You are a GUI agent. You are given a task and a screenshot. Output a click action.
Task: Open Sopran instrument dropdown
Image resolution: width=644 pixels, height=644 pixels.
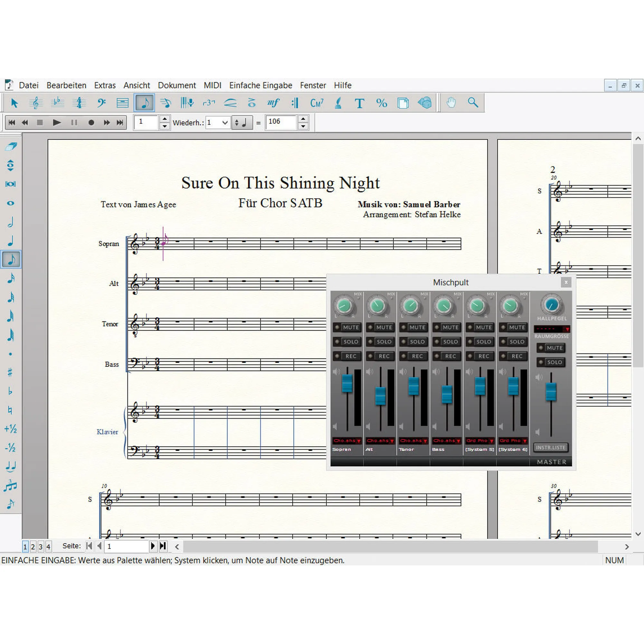(x=347, y=441)
